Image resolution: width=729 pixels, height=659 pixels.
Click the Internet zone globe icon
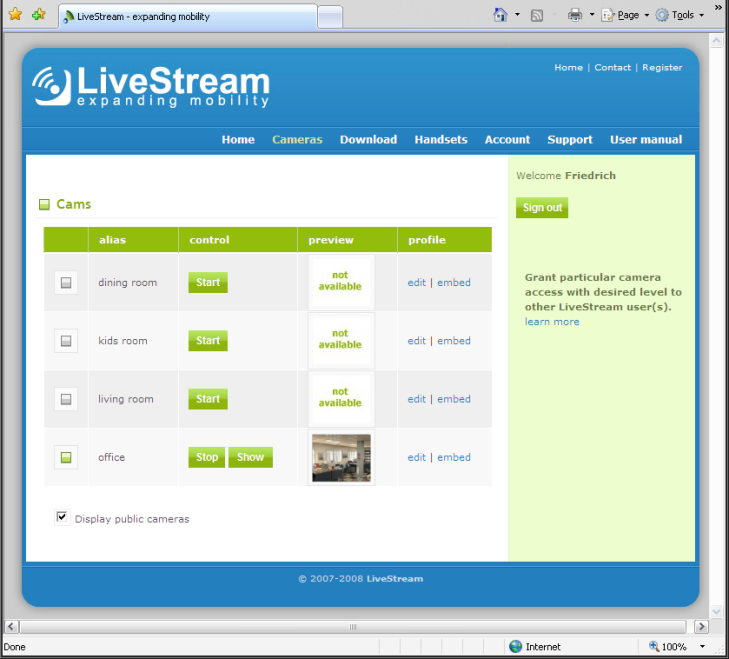pos(515,646)
